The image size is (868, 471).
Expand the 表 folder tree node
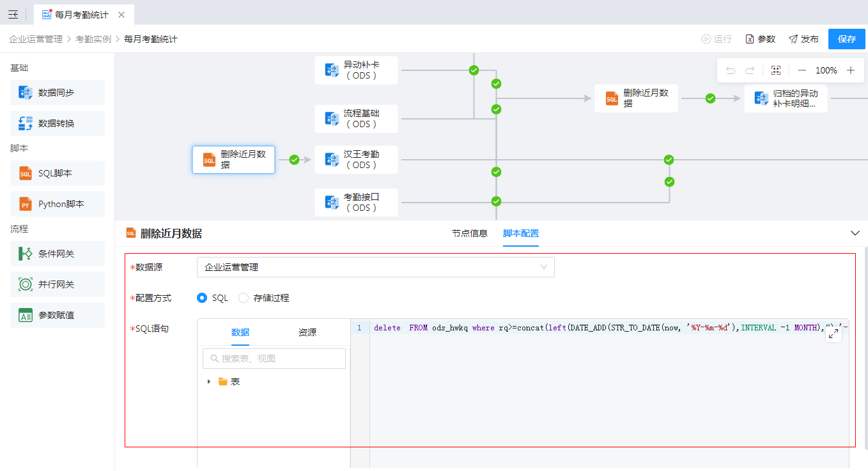tap(209, 382)
